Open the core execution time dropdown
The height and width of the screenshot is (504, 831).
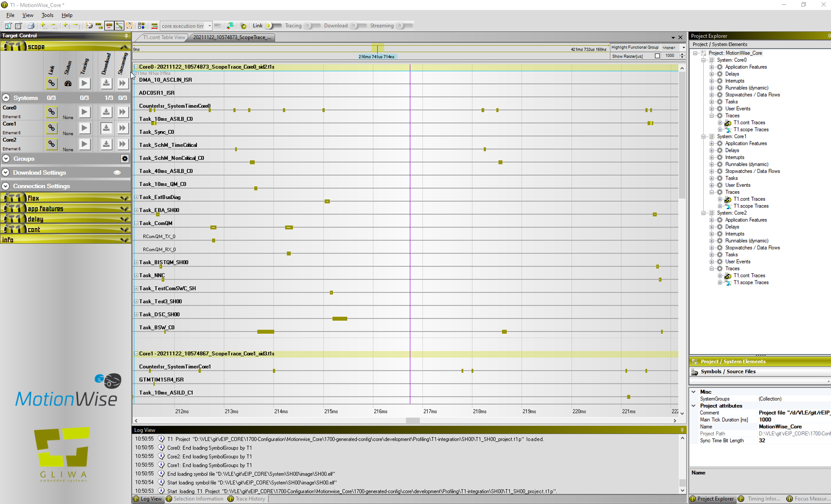[x=209, y=26]
